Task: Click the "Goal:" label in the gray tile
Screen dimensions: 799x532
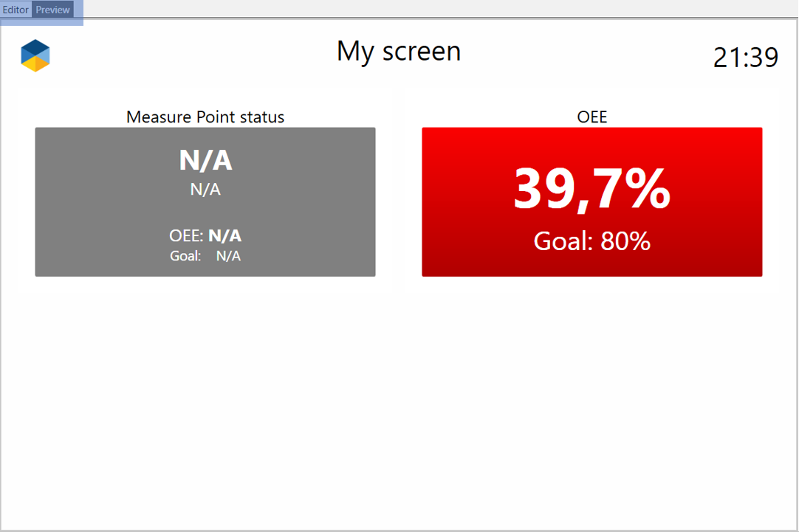Action: [185, 256]
